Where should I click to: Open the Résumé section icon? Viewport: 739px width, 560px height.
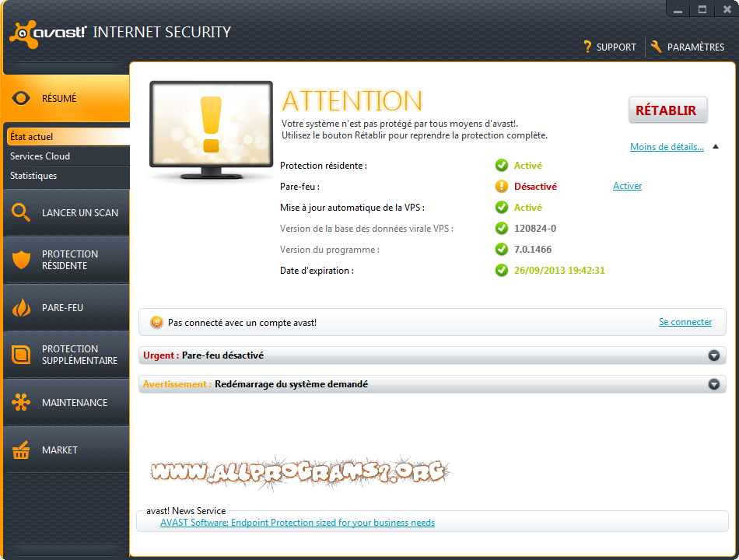(x=21, y=98)
